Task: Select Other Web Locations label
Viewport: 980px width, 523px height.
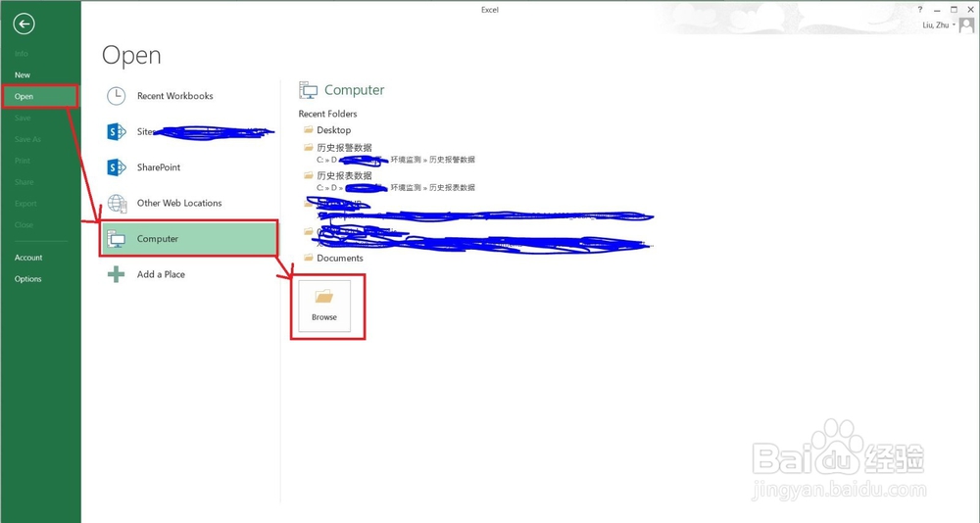Action: (x=179, y=203)
